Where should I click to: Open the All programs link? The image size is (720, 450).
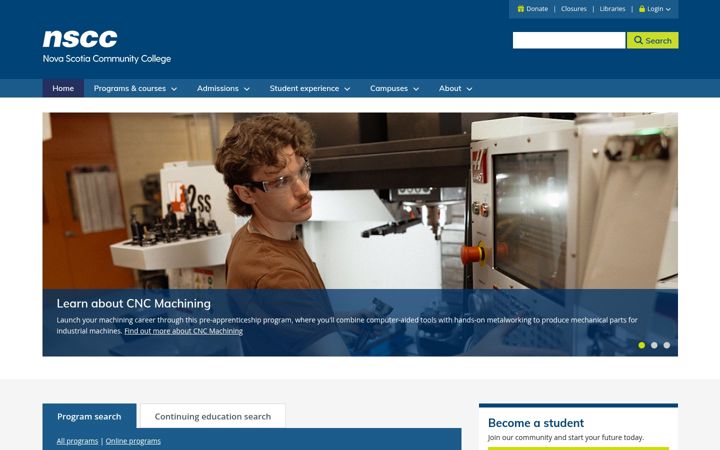click(x=77, y=441)
